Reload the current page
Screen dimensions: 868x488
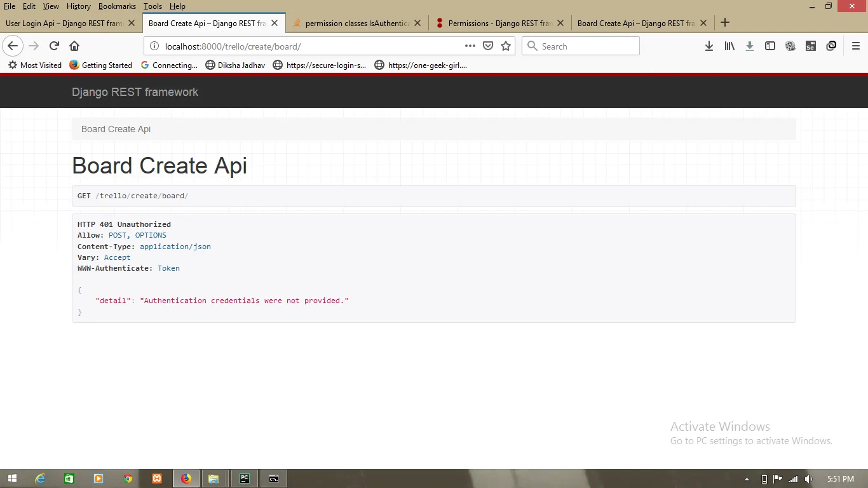coord(55,46)
